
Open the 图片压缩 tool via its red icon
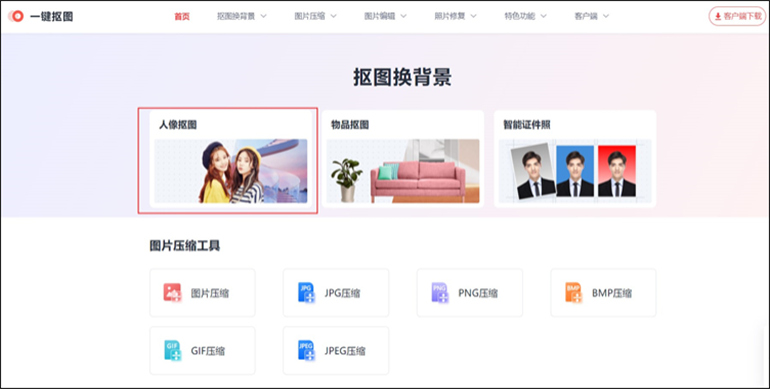coord(172,293)
